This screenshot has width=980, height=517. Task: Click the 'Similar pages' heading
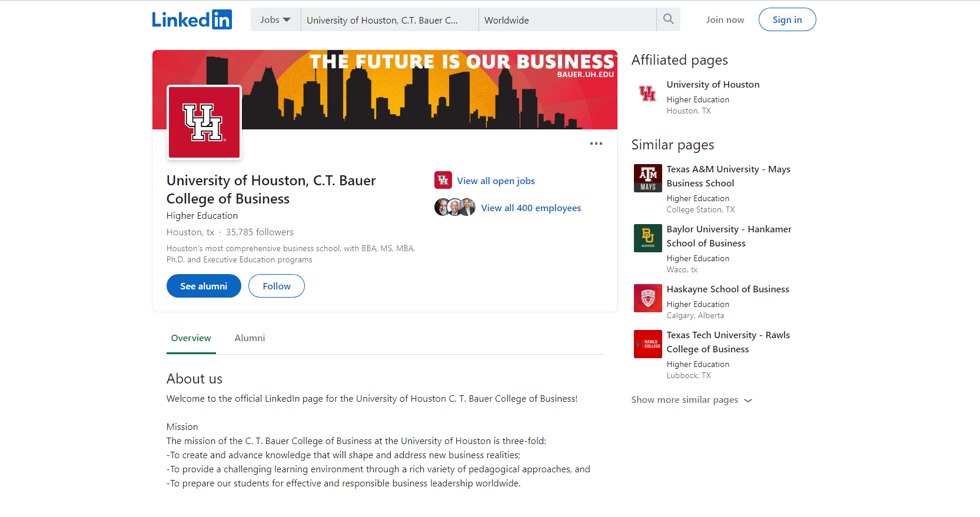click(673, 145)
